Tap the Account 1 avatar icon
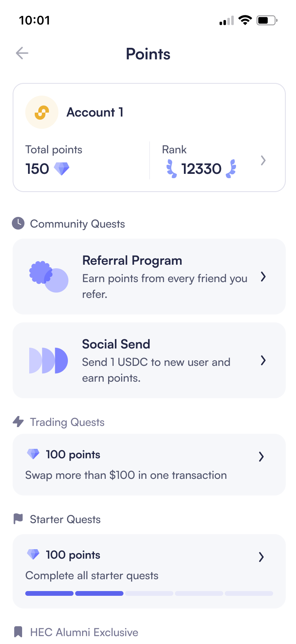 point(42,112)
